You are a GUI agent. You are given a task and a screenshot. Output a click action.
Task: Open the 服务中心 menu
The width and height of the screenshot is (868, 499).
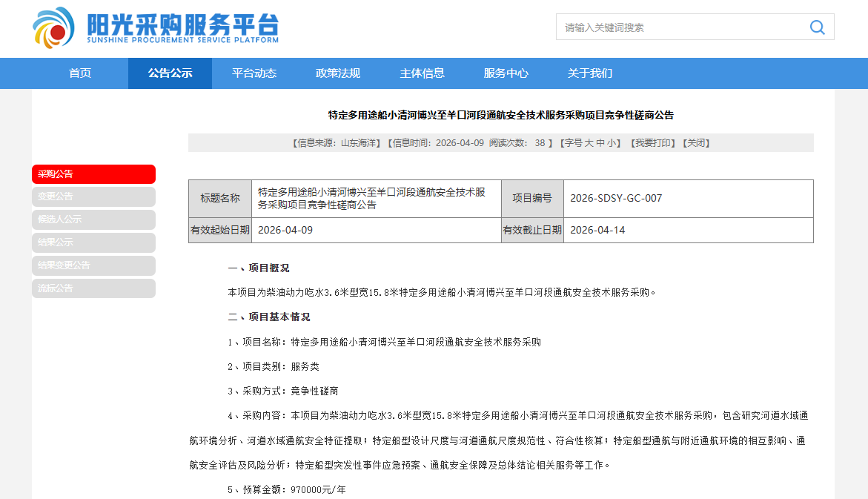pos(506,73)
